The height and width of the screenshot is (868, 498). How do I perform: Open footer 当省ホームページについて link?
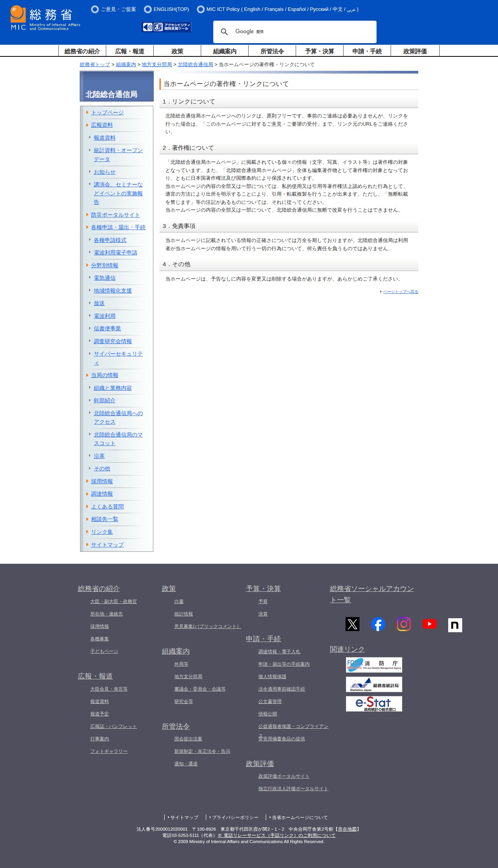(300, 817)
